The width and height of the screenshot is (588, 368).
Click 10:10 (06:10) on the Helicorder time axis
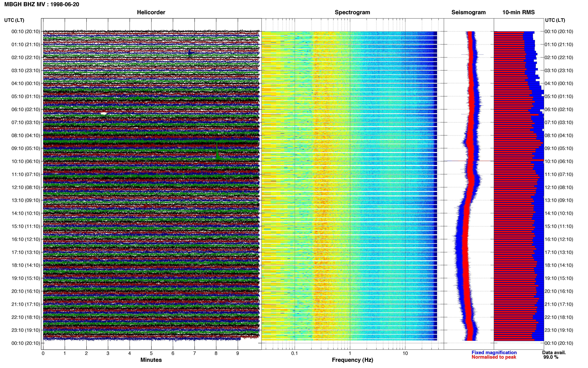coord(26,161)
